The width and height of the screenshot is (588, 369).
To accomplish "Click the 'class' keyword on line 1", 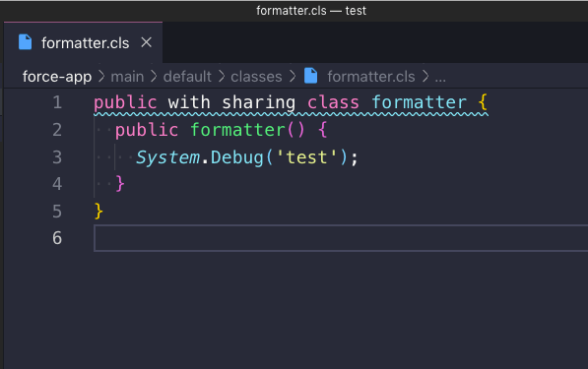I will click(333, 102).
